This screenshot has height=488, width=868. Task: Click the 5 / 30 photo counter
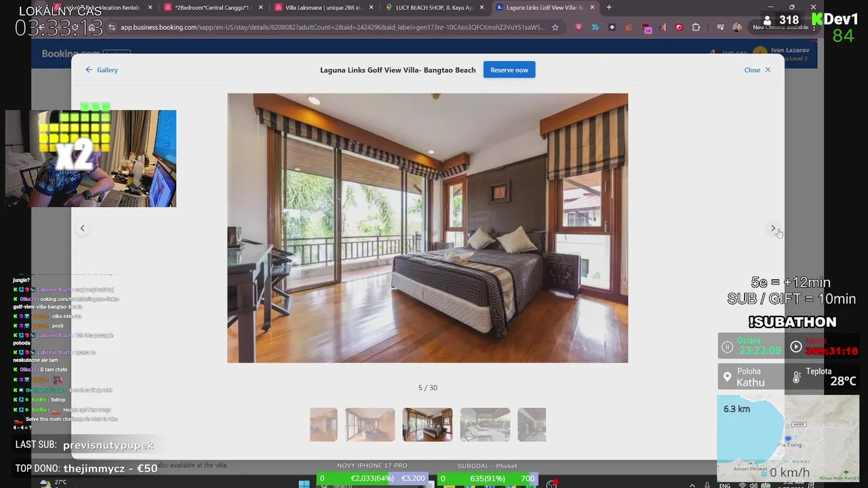pos(427,388)
